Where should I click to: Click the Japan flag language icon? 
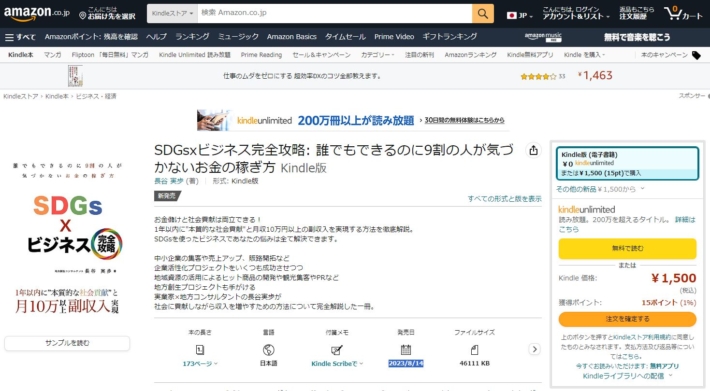(511, 15)
